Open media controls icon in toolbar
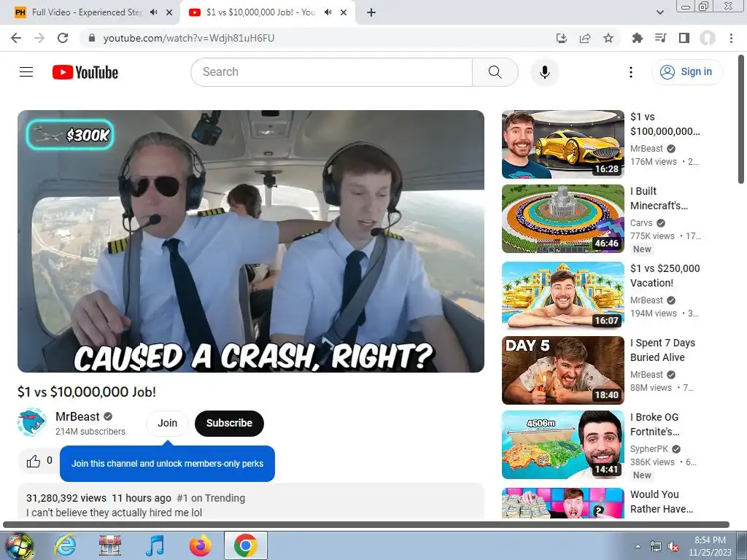Image resolution: width=747 pixels, height=560 pixels. pos(660,38)
